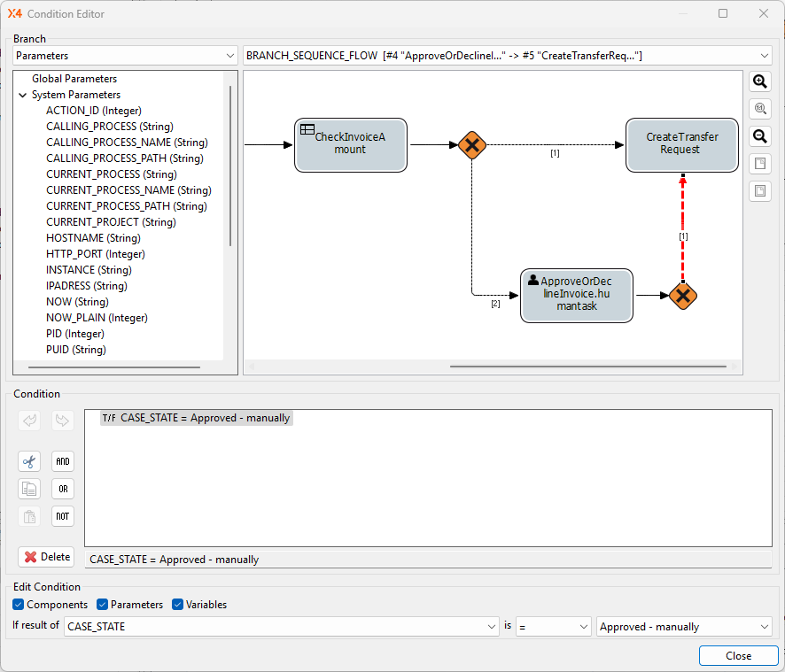Copy the selected condition

(29, 489)
